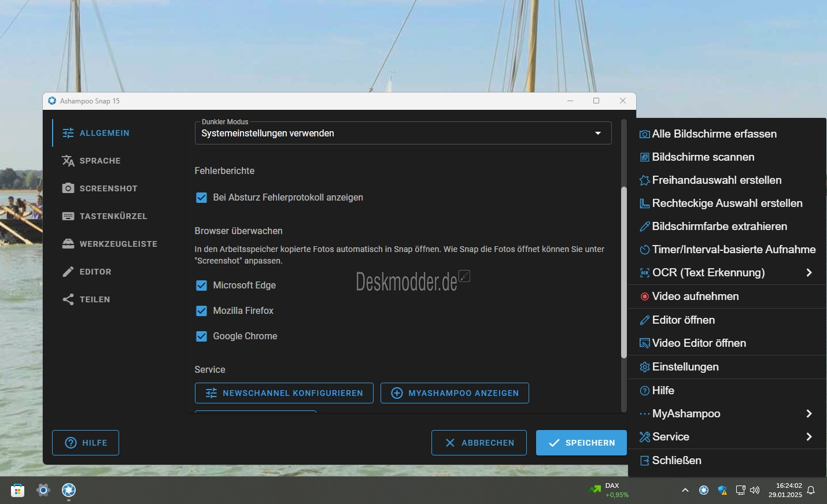Open the Microsoft Store taskbar icon
The width and height of the screenshot is (827, 504).
point(18,490)
